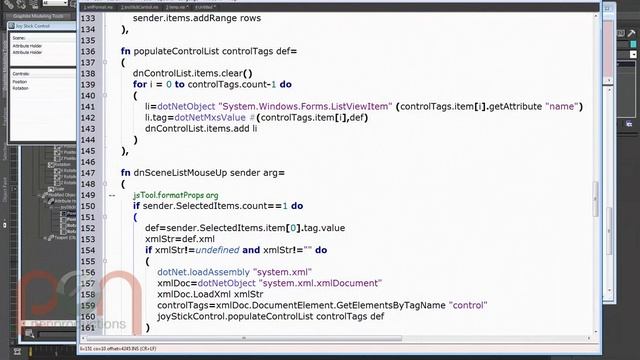Click the teal object color swatch

[633, 44]
